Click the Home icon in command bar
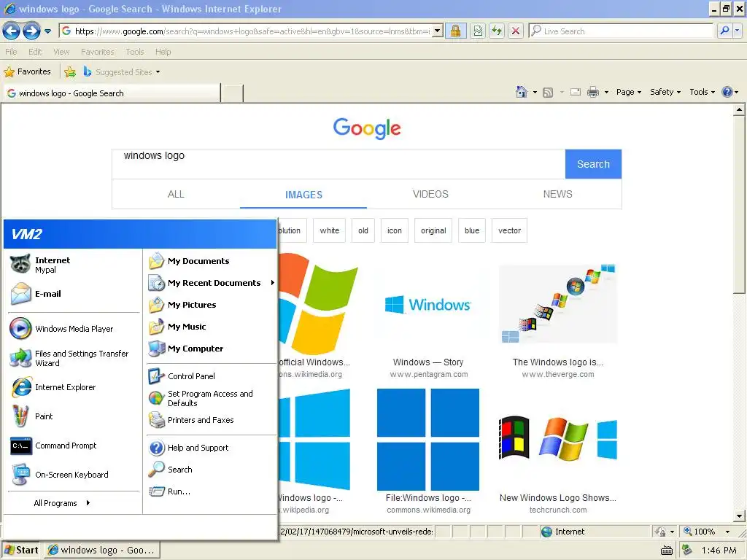The height and width of the screenshot is (560, 747). tap(522, 92)
